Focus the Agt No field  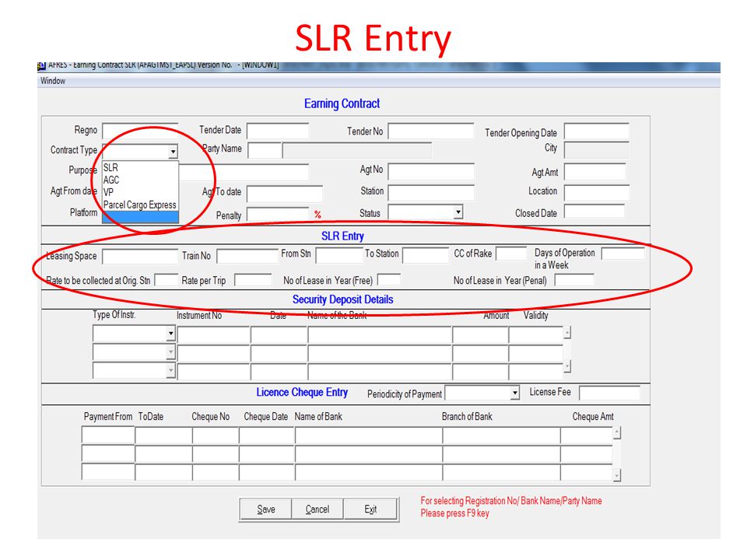click(x=431, y=171)
